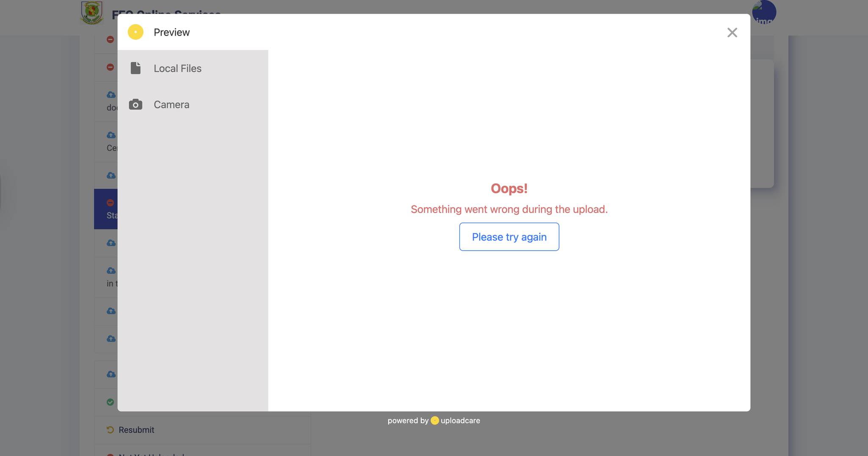Image resolution: width=868 pixels, height=456 pixels.
Task: Click the topmost red minus status icon
Action: tap(110, 39)
